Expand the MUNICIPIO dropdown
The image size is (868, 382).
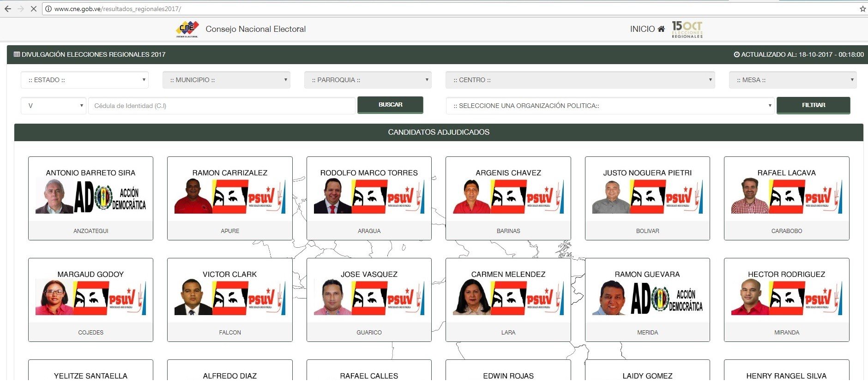point(226,80)
